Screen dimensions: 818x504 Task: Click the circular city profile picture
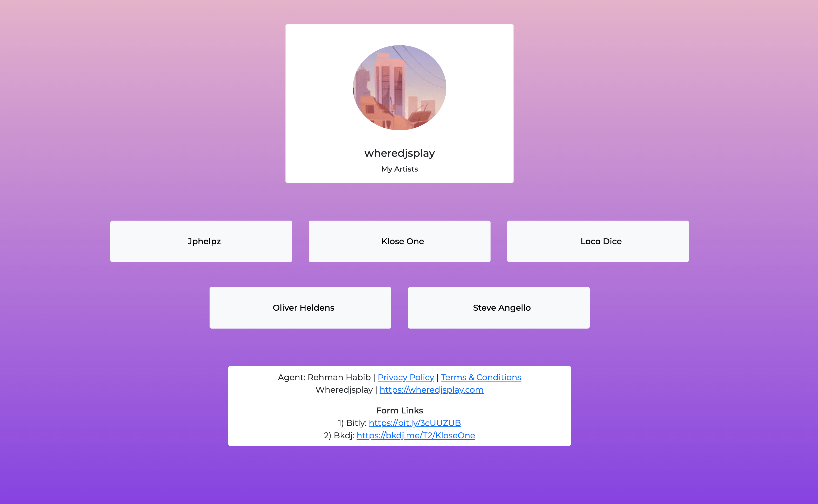click(x=399, y=88)
